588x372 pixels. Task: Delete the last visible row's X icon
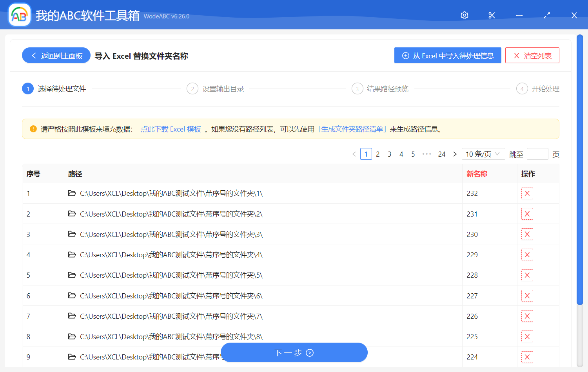pos(527,357)
